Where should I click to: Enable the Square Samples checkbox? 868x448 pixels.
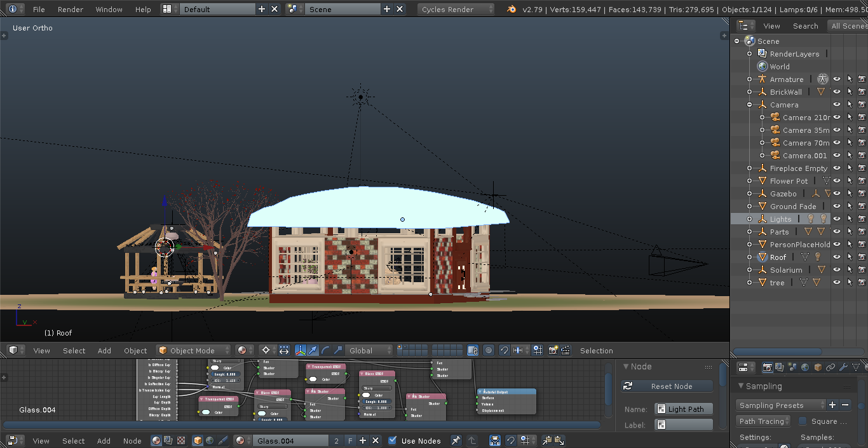click(x=803, y=421)
